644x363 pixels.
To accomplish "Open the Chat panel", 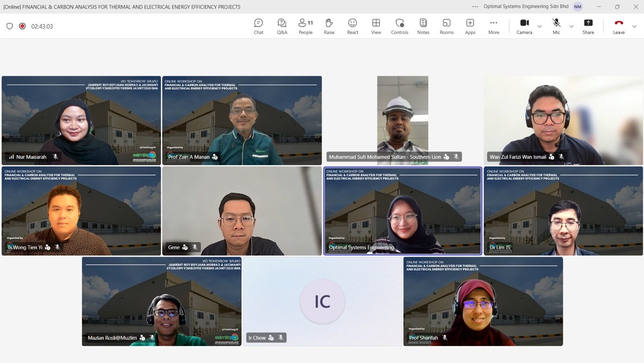I will (258, 27).
